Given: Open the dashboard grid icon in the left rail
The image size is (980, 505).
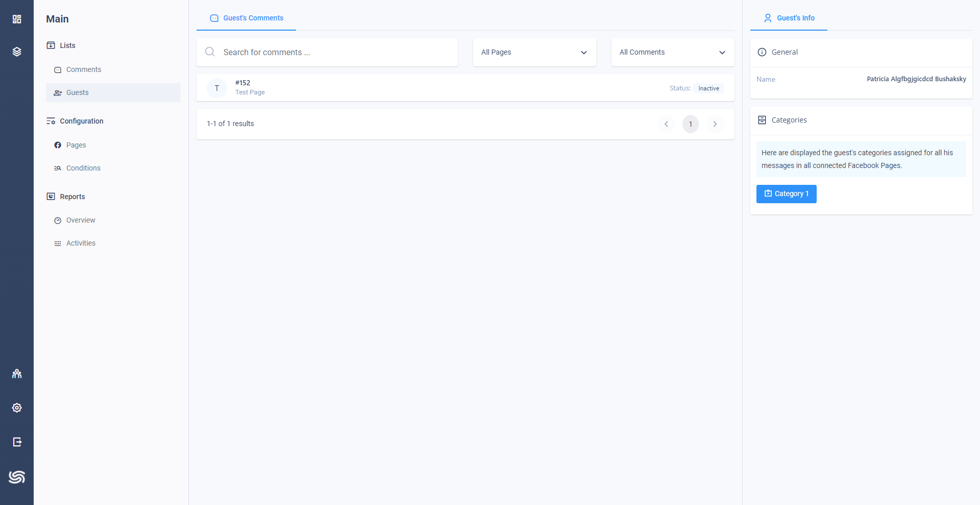Looking at the screenshot, I should click(x=17, y=19).
